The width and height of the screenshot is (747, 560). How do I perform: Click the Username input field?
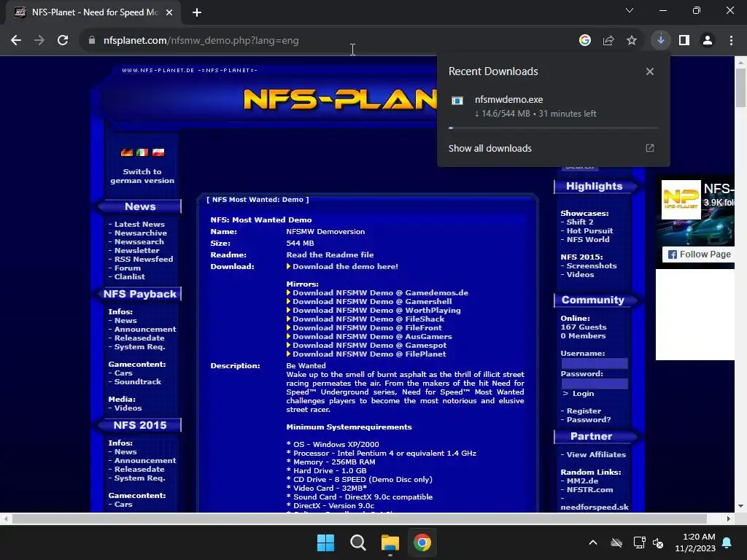tap(594, 363)
